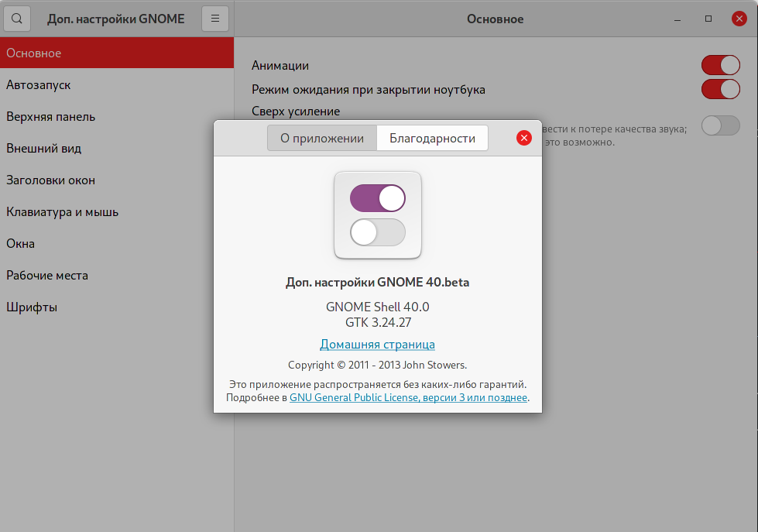758x532 pixels.
Task: Open the Заголовки окон section
Action: (x=117, y=180)
